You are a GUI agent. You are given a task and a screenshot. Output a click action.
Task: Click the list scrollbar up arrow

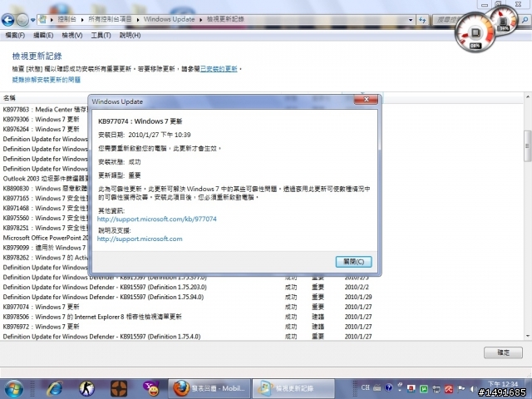coord(528,97)
